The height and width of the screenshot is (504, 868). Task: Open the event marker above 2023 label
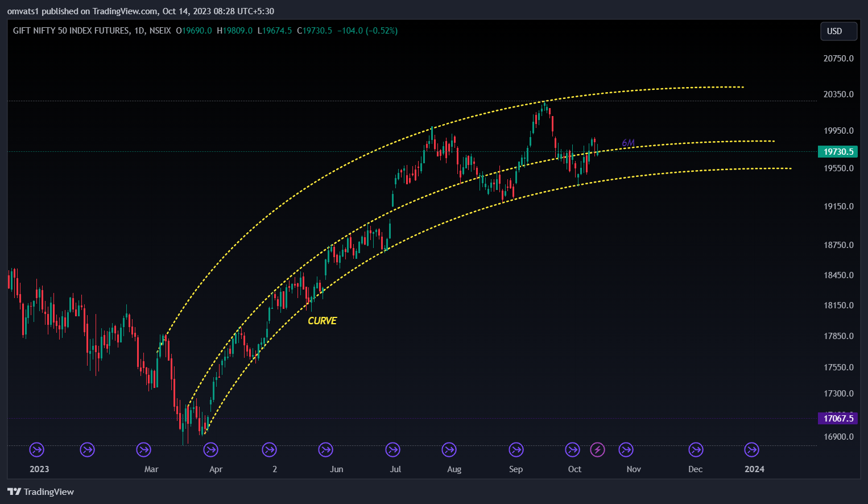[37, 450]
